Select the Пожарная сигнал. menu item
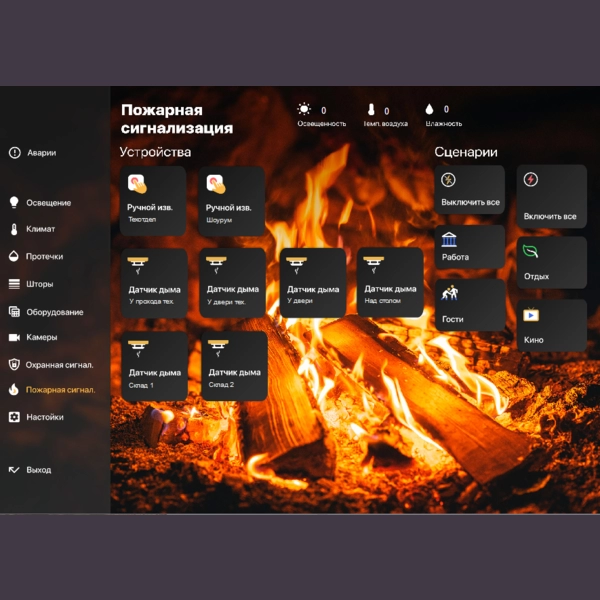Image resolution: width=600 pixels, height=600 pixels. (52, 390)
